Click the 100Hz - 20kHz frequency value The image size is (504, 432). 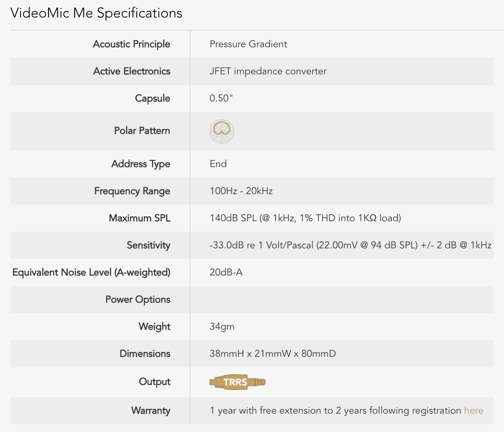click(x=241, y=191)
